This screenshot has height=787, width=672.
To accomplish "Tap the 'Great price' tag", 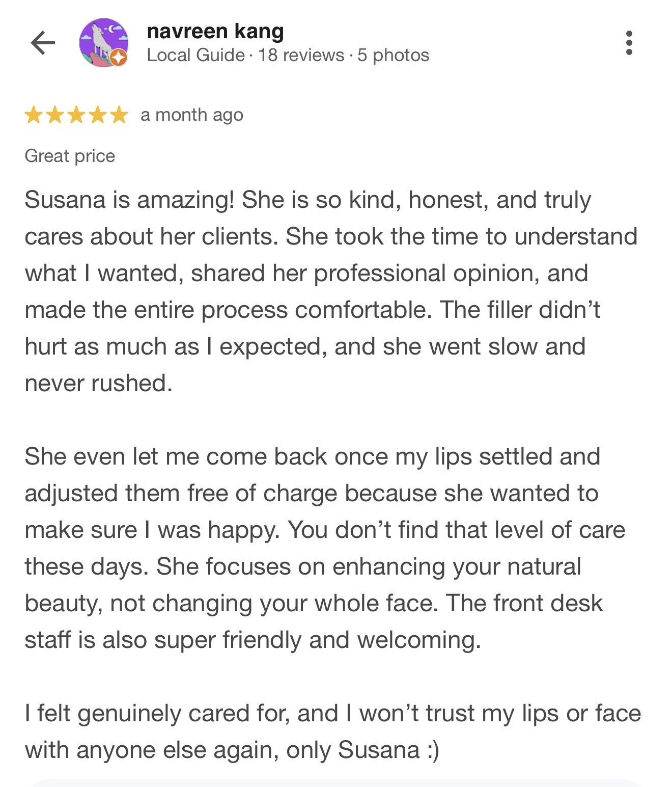I will [x=70, y=156].
